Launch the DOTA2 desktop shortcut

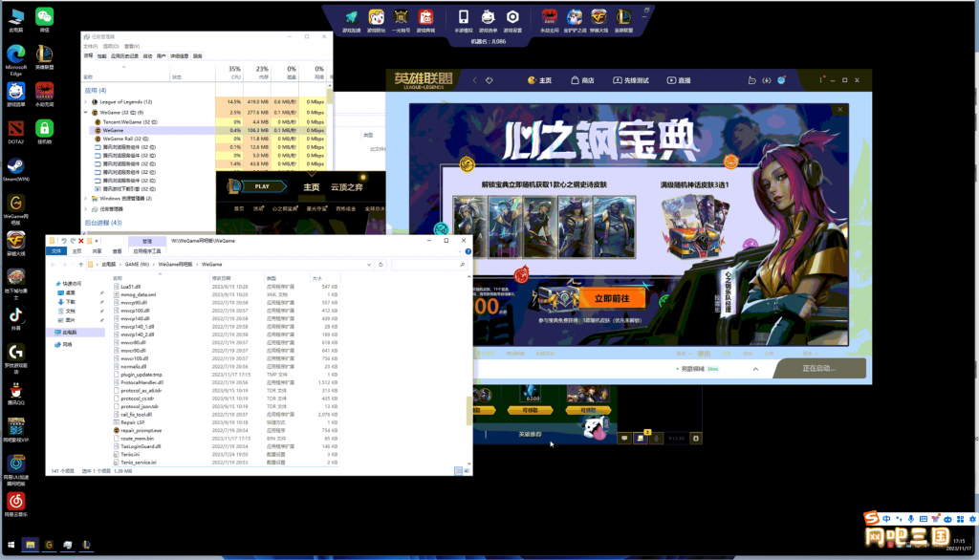(x=15, y=132)
